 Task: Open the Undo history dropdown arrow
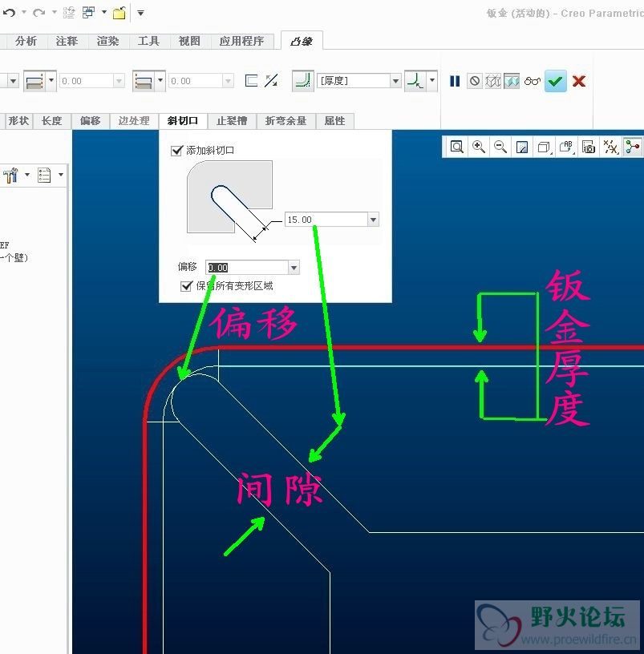point(24,12)
